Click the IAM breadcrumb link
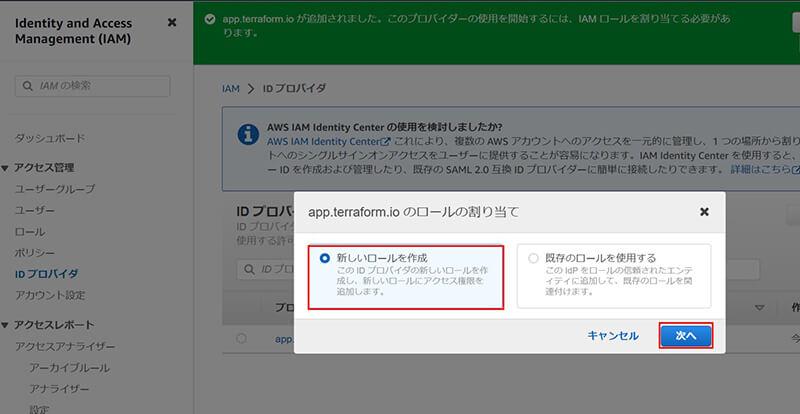 pyautogui.click(x=230, y=88)
